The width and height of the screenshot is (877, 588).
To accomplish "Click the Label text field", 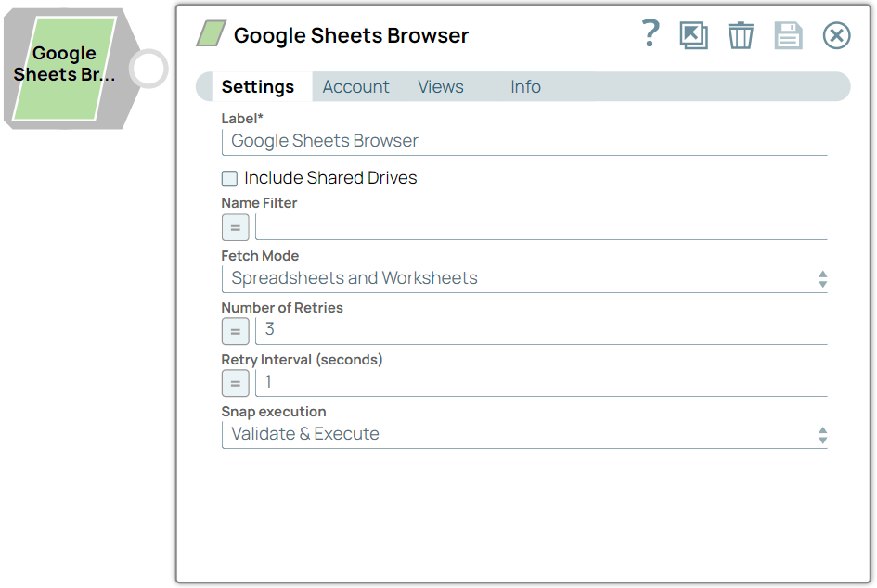I will tap(524, 141).
